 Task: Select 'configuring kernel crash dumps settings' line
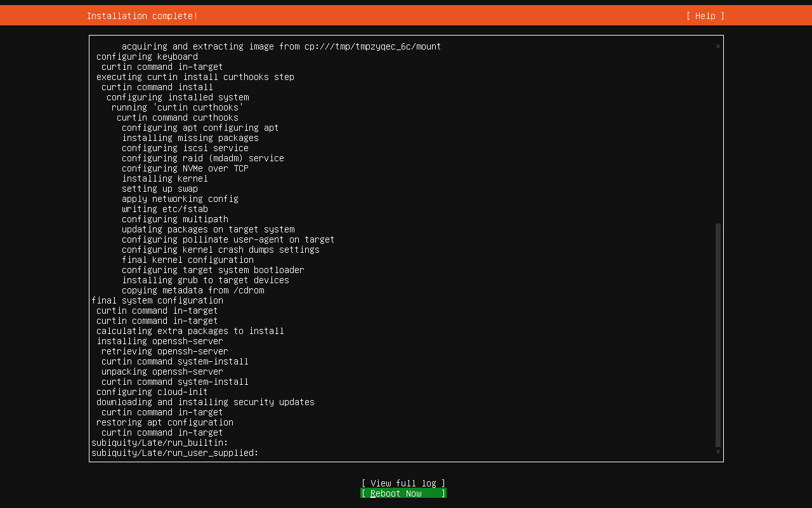[221, 250]
